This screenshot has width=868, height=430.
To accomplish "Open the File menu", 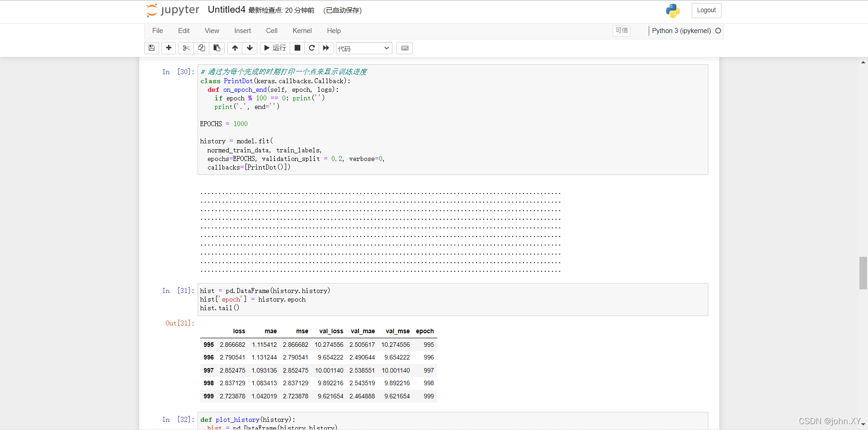I will 157,31.
